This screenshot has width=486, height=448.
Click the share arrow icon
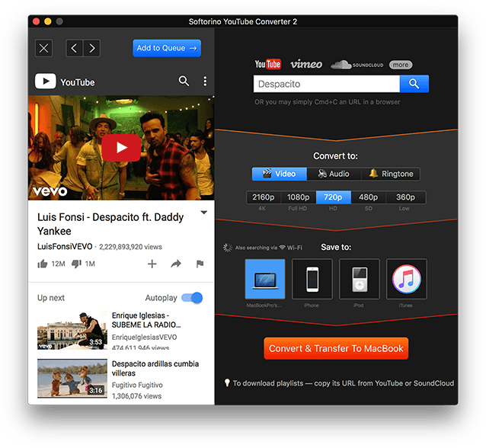[x=176, y=264]
